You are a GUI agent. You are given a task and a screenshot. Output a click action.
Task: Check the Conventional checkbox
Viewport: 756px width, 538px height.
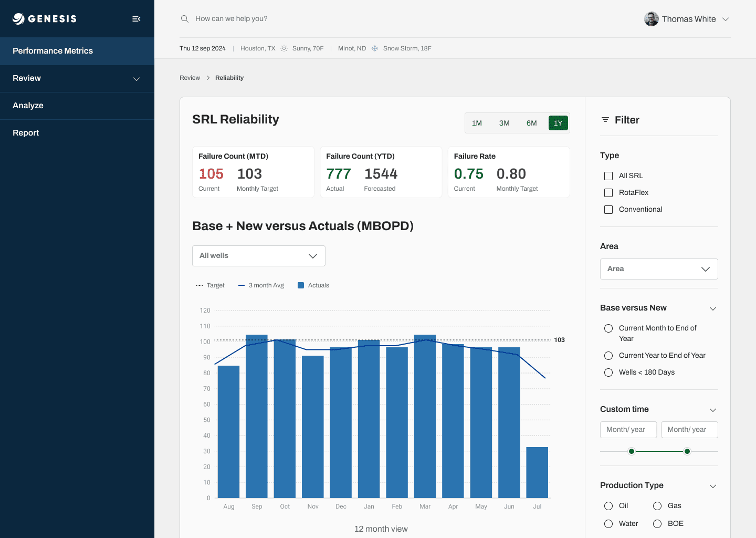click(x=608, y=210)
